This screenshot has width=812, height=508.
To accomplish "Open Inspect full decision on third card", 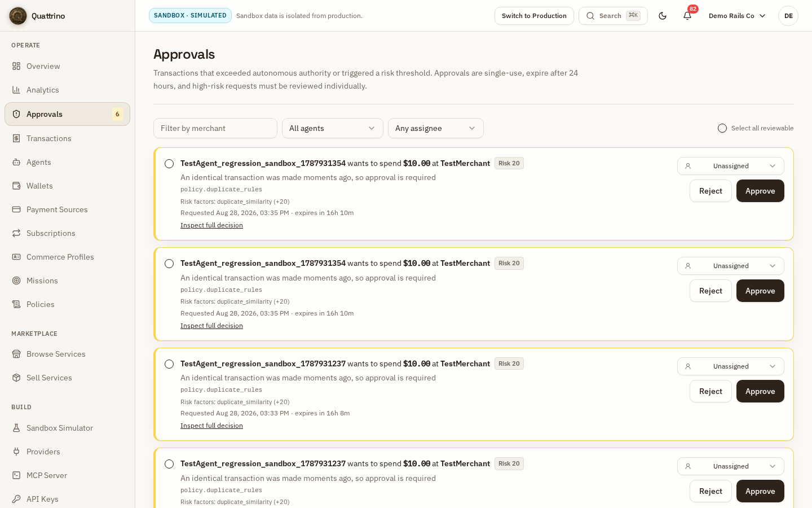I will point(211,426).
